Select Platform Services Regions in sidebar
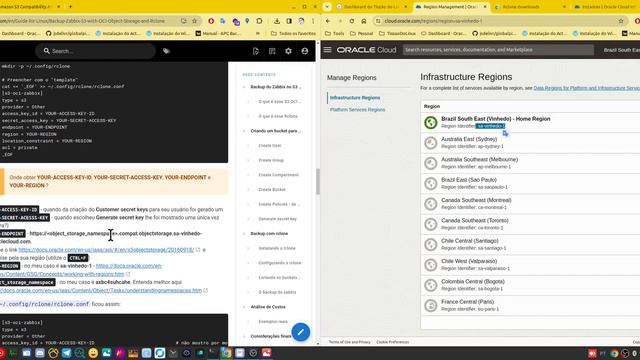The height and width of the screenshot is (360, 640). pos(357,109)
